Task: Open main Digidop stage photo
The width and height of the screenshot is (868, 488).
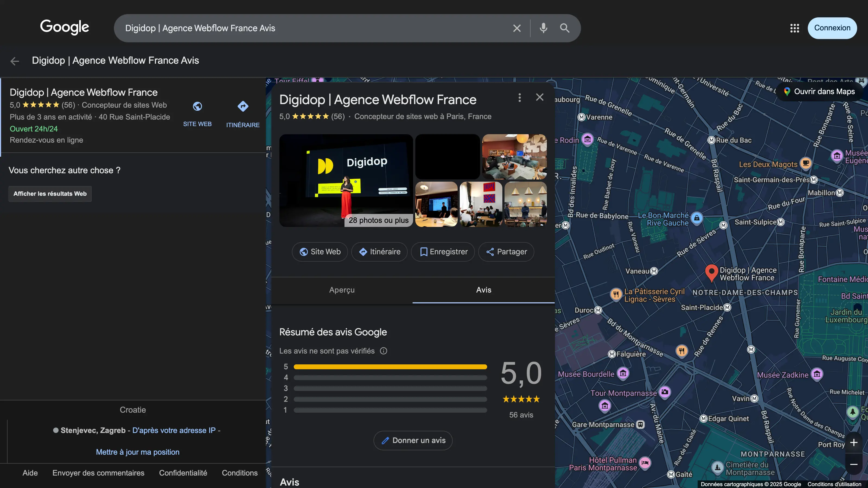Action: (x=346, y=181)
